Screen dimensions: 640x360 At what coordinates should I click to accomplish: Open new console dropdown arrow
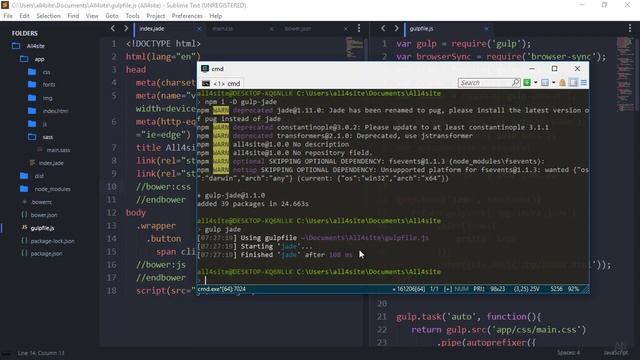point(536,83)
